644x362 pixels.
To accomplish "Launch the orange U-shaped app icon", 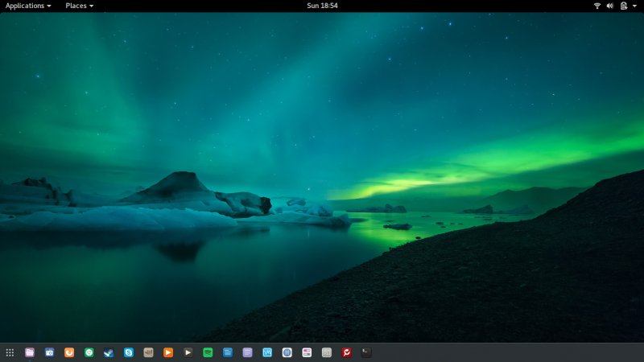I will 69,352.
